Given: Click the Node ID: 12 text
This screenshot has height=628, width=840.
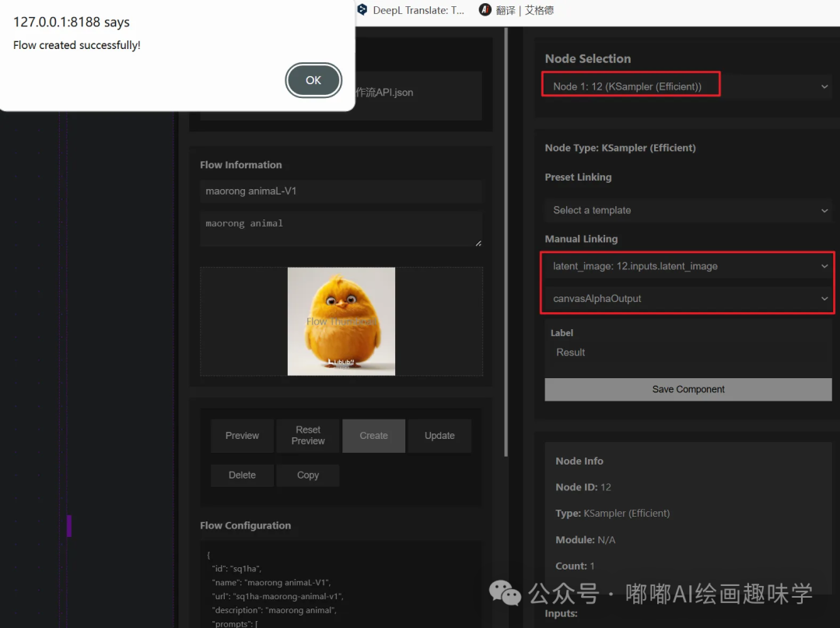Looking at the screenshot, I should tap(583, 487).
